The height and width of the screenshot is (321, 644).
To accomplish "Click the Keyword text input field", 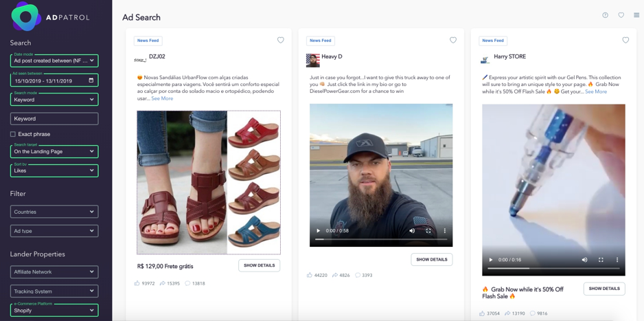I will [54, 119].
